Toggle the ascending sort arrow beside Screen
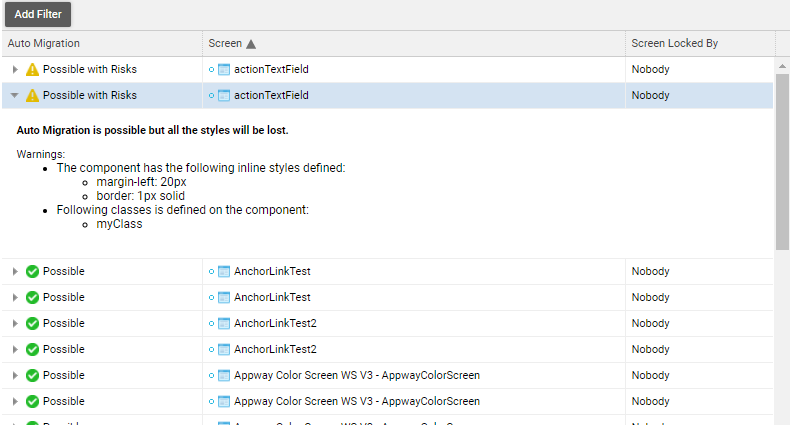The image size is (791, 425). [251, 44]
